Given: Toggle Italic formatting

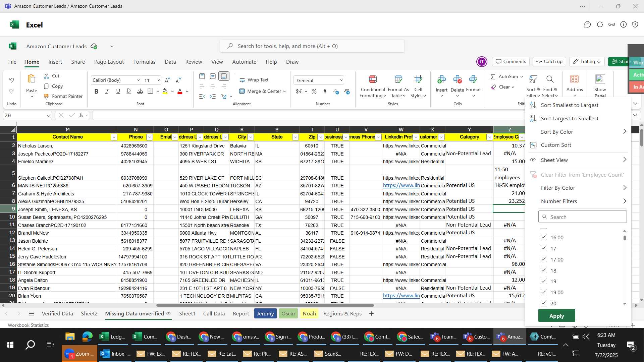Looking at the screenshot, I should [107, 91].
